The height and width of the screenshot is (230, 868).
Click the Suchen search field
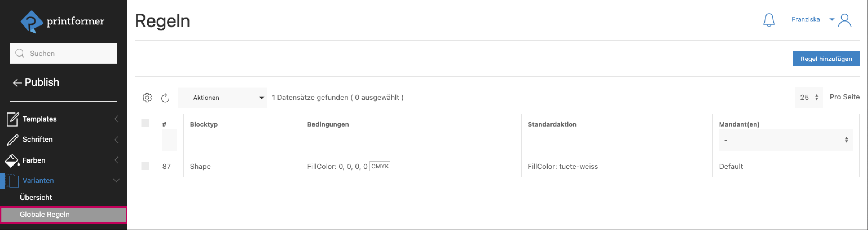pyautogui.click(x=63, y=53)
